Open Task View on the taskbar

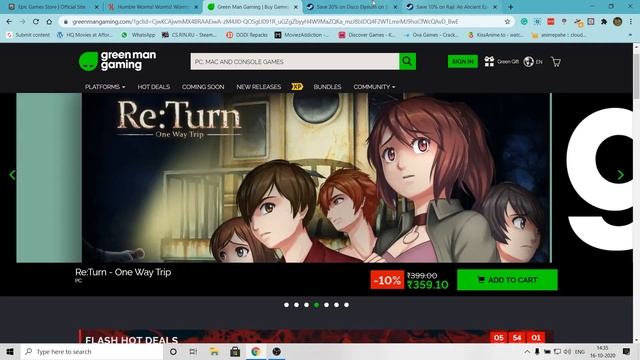(193, 351)
